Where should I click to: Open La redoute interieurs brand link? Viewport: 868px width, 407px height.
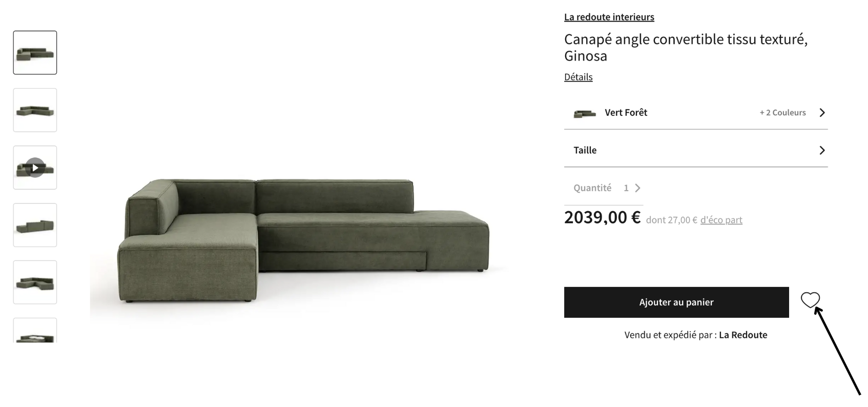pyautogui.click(x=609, y=17)
